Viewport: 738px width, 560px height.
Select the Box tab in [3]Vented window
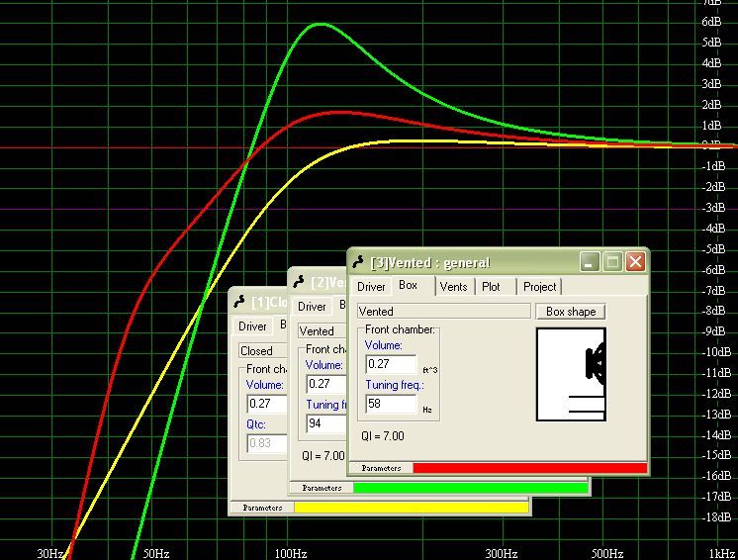click(x=408, y=285)
